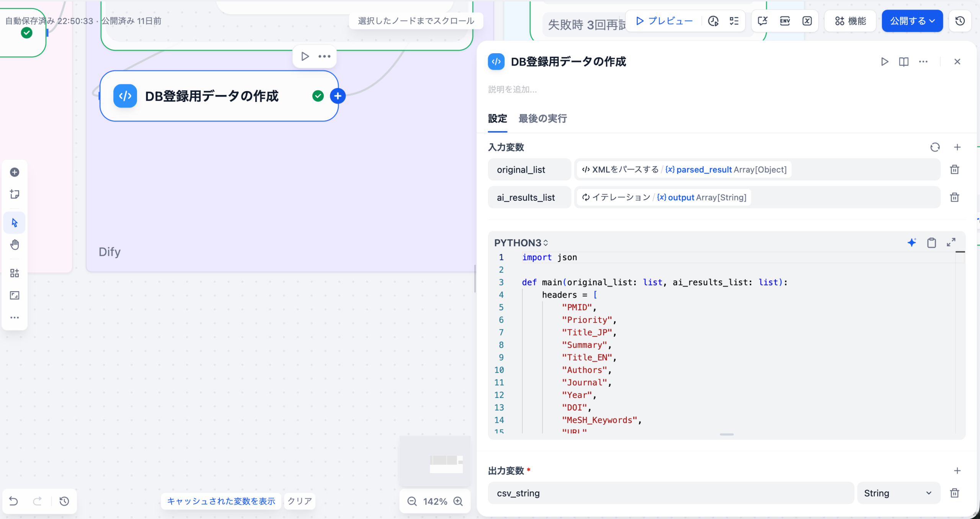Image resolution: width=980 pixels, height=519 pixels.
Task: Select the pointer mode tool
Action: click(15, 223)
